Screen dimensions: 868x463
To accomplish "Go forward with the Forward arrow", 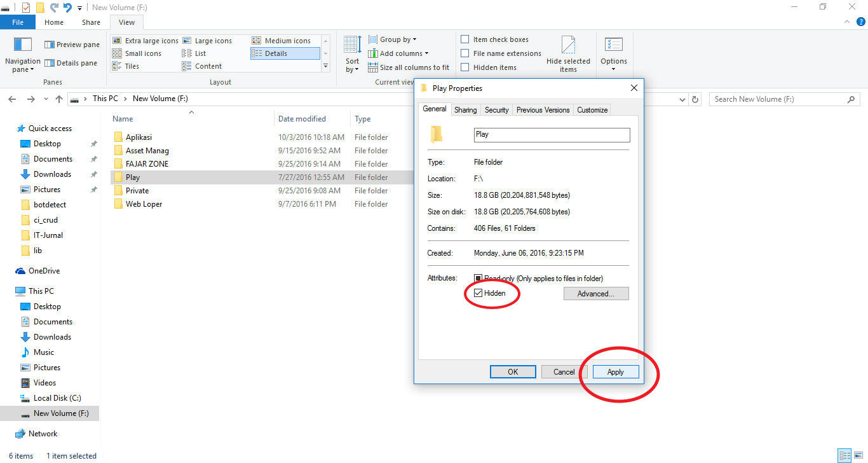I will click(x=31, y=99).
